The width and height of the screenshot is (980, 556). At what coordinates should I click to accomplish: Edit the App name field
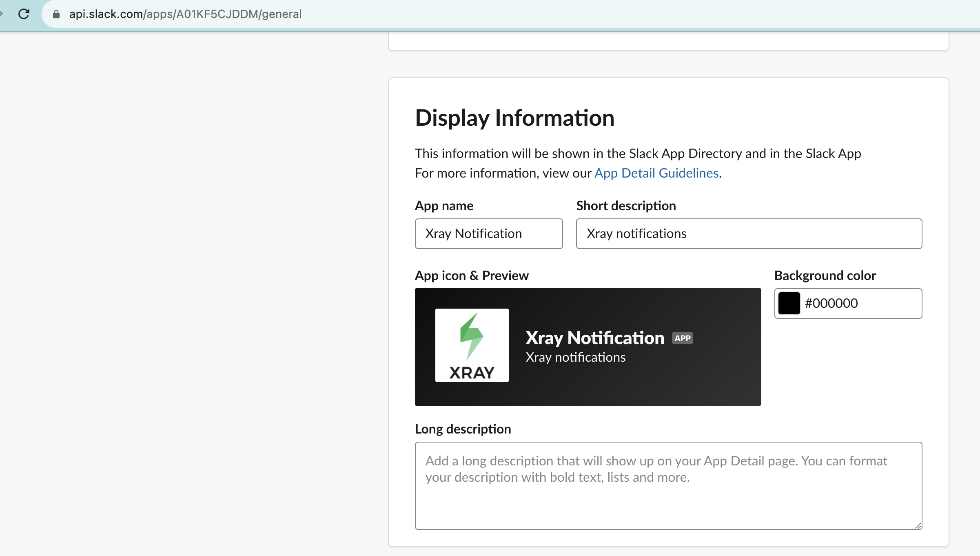point(489,234)
